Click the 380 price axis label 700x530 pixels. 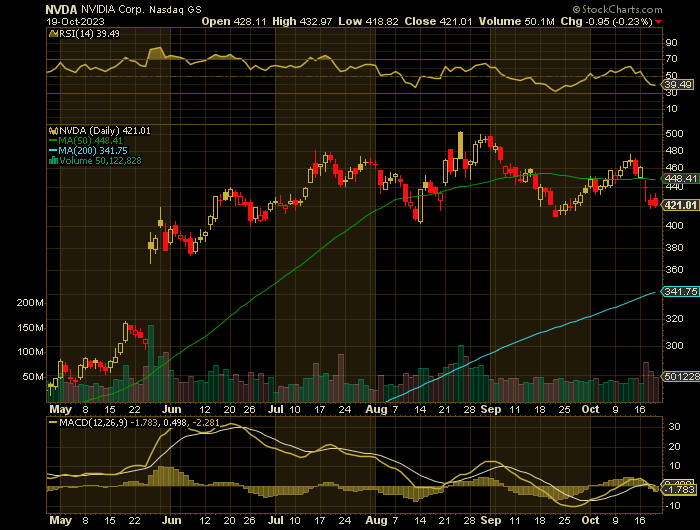[674, 248]
